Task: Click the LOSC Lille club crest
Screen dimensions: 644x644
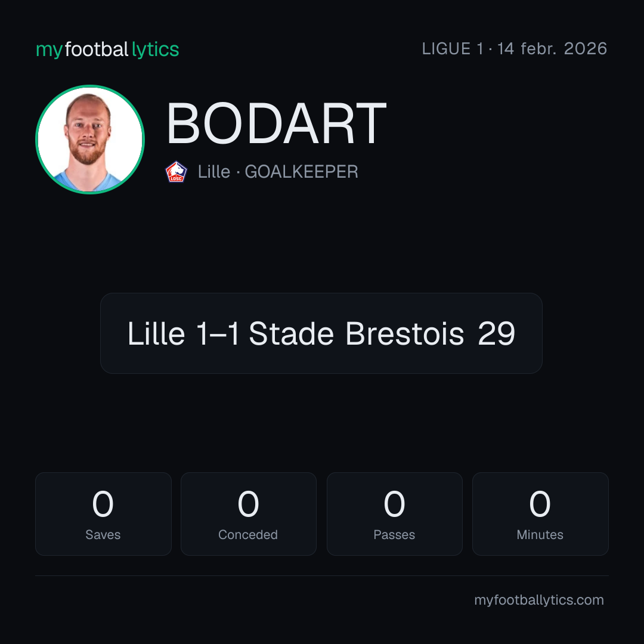Action: coord(176,172)
